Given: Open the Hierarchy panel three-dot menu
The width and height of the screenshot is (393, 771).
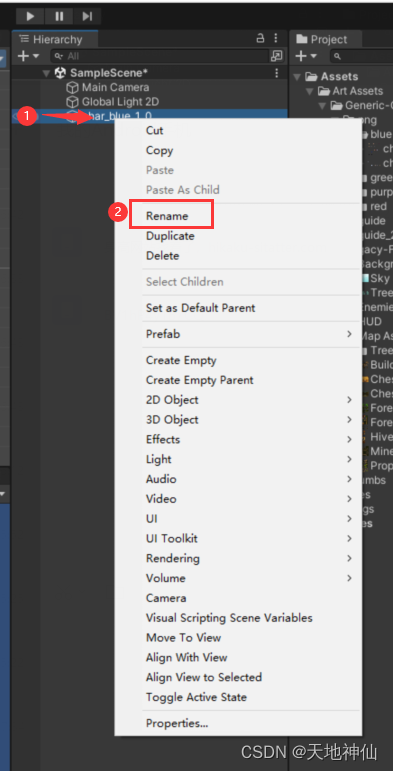Looking at the screenshot, I should click(276, 38).
